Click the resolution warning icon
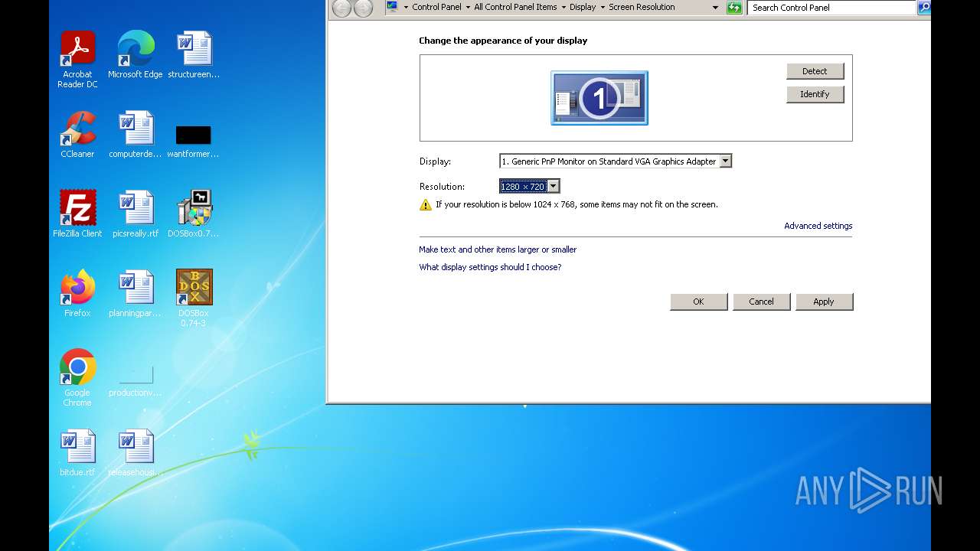 coord(426,204)
